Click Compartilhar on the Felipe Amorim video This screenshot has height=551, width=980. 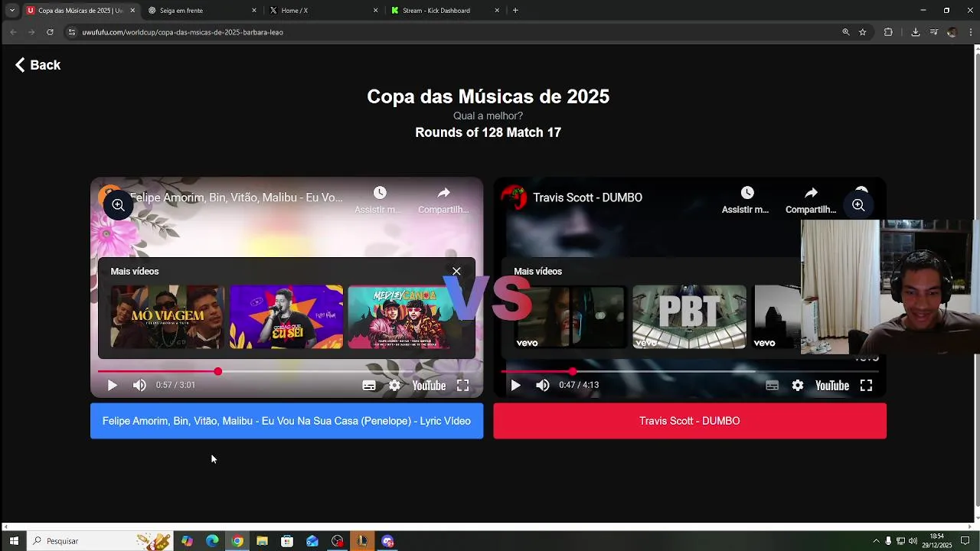[443, 200]
